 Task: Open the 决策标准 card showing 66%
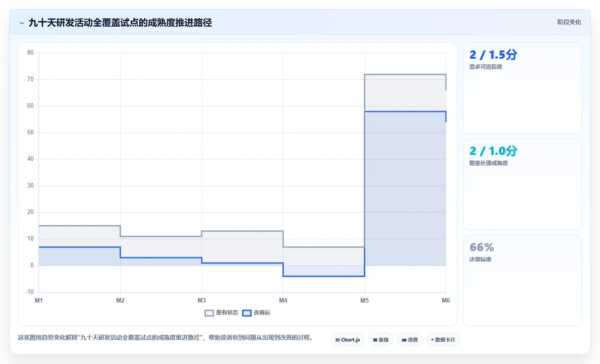pos(522,281)
